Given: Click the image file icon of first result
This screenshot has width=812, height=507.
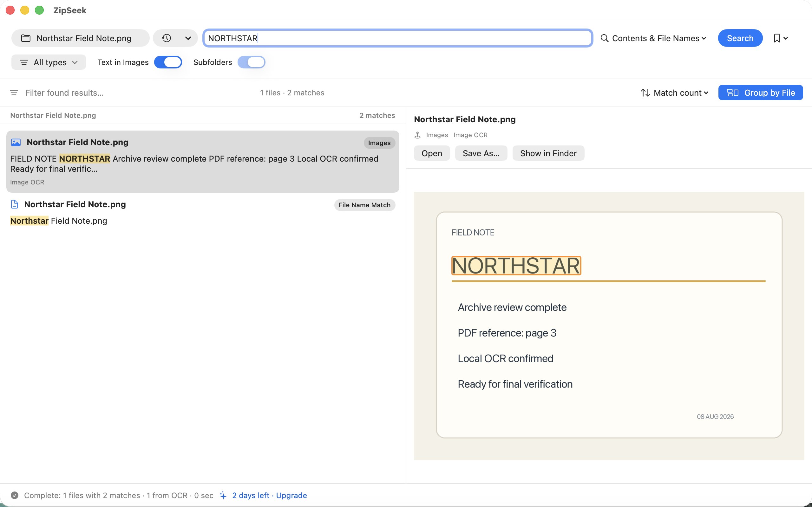Looking at the screenshot, I should tap(16, 142).
